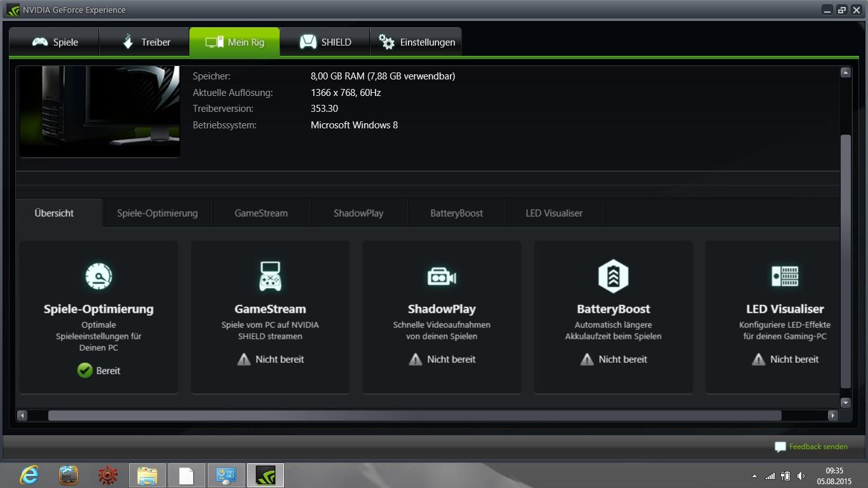Switch to the GameStream sub-tab
The height and width of the screenshot is (488, 868).
261,213
